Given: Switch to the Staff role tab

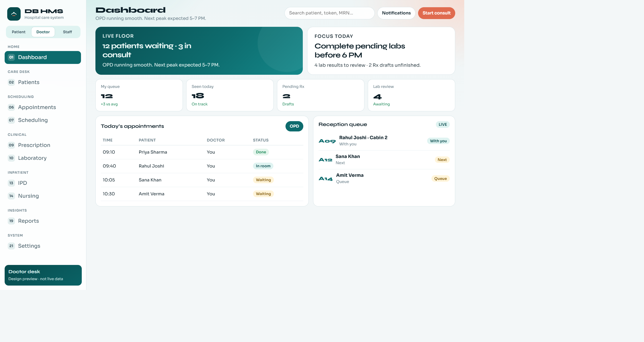Looking at the screenshot, I should click(67, 32).
